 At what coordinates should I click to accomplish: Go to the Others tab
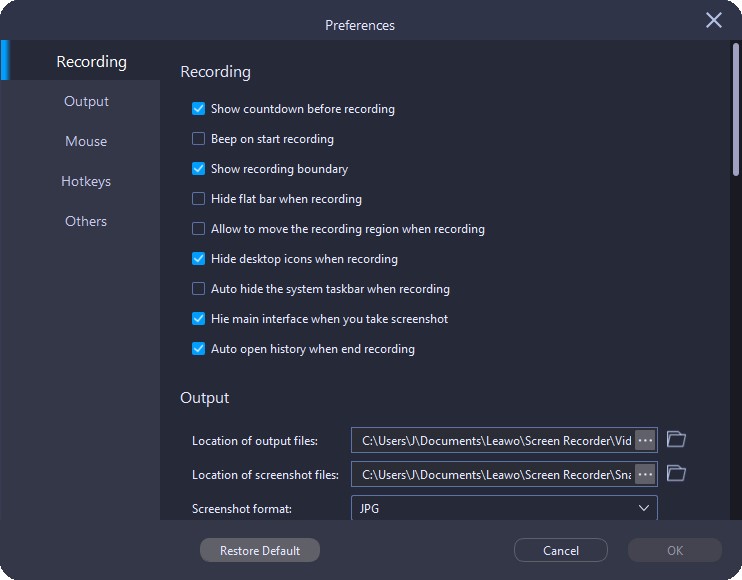86,221
